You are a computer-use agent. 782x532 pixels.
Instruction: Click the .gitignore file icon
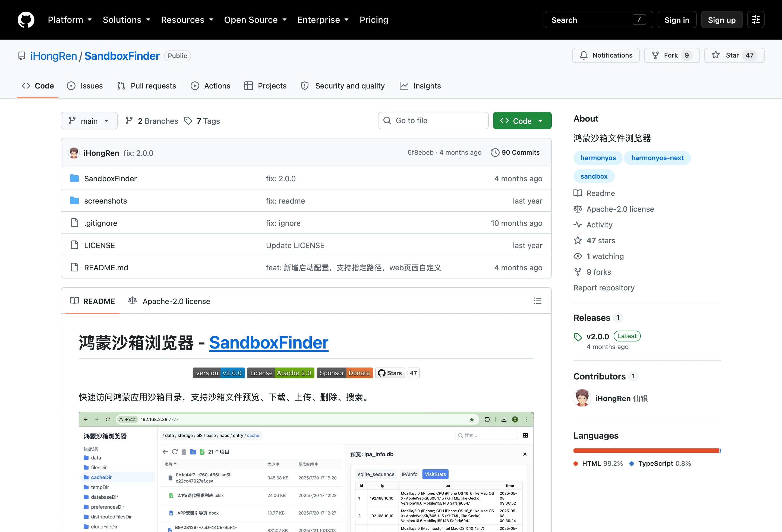coord(74,223)
